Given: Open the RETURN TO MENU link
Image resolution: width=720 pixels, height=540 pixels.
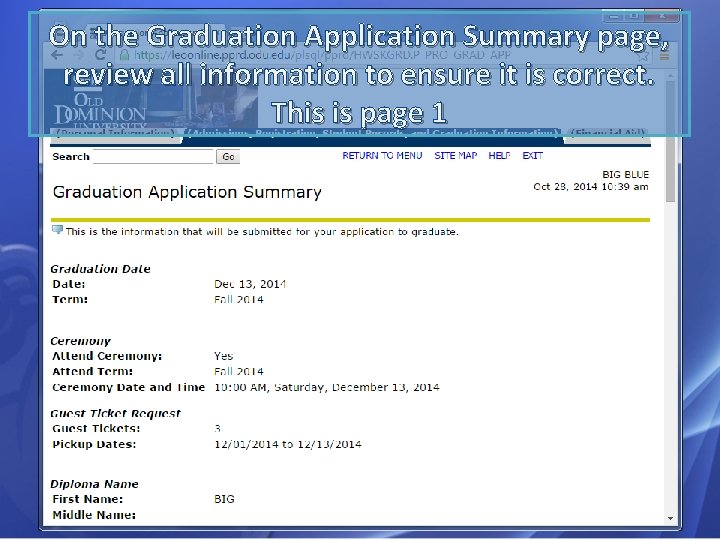Looking at the screenshot, I should (x=382, y=156).
